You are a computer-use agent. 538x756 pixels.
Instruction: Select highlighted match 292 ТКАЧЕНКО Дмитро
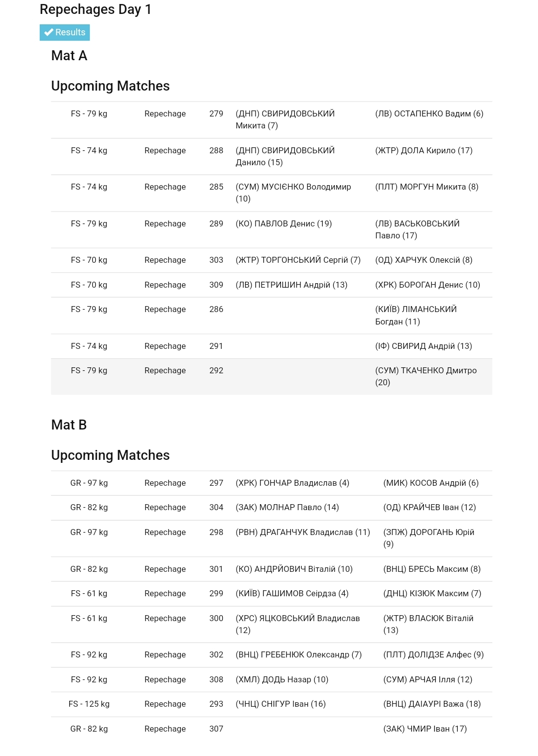click(x=271, y=377)
